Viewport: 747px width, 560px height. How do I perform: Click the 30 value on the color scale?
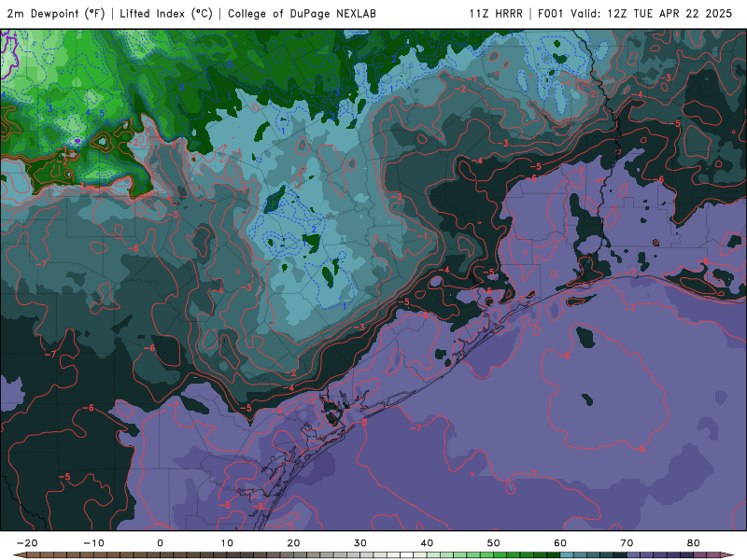tap(360, 543)
